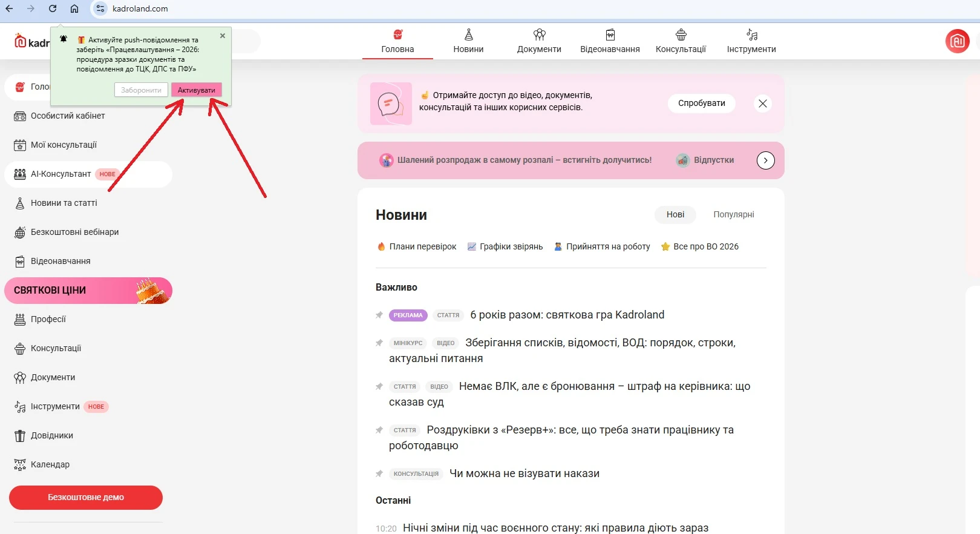Switch news list to Популярні

pyautogui.click(x=733, y=214)
